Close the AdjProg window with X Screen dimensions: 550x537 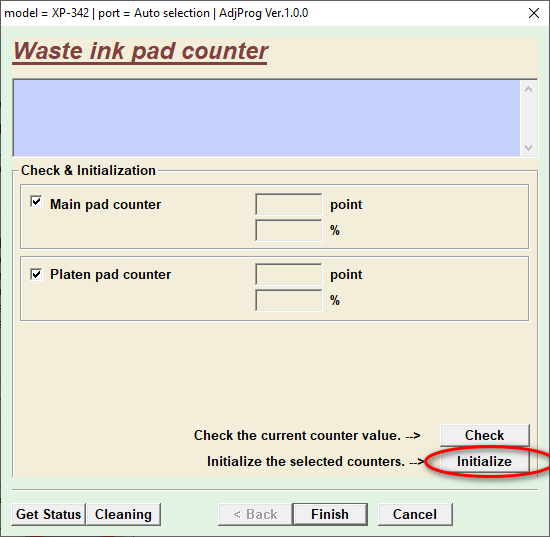point(534,13)
